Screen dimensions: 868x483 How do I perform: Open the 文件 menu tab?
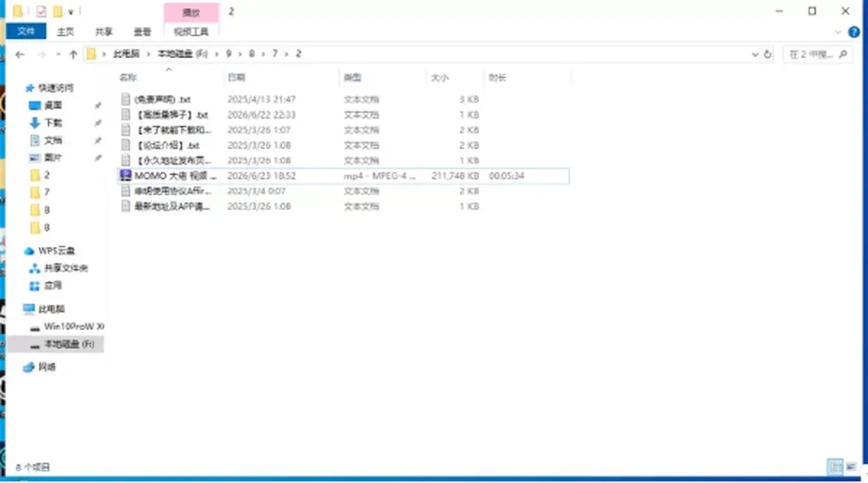(x=26, y=32)
